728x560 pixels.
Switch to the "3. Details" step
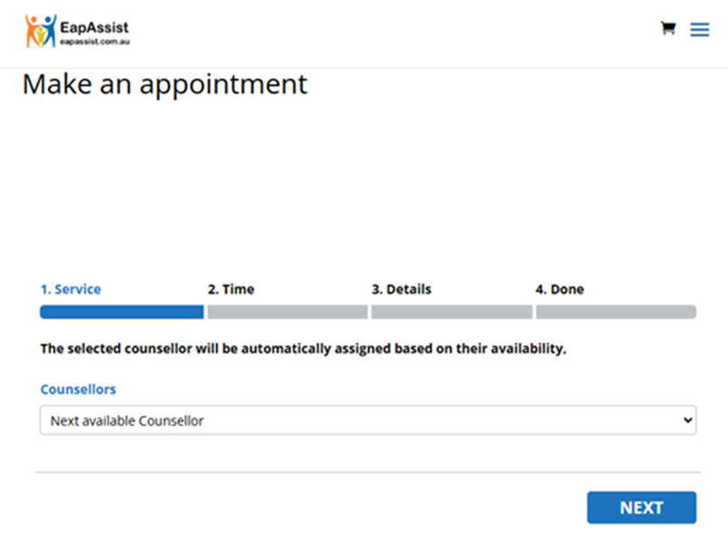click(401, 290)
